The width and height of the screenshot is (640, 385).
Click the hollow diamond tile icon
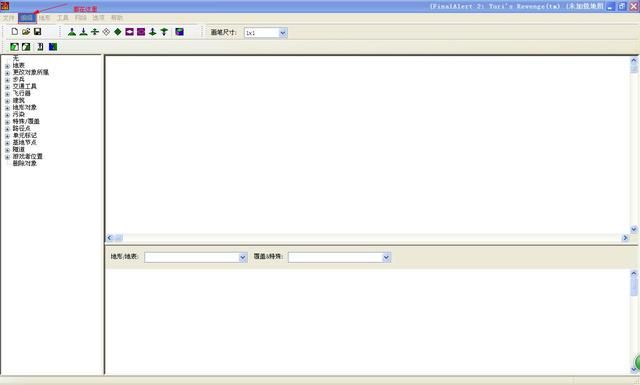[x=106, y=32]
